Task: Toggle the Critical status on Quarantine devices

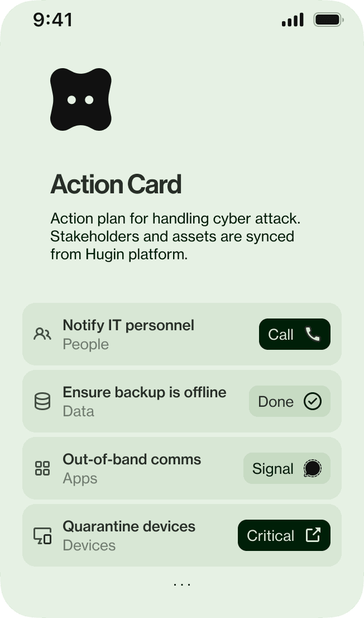Action: (x=284, y=535)
